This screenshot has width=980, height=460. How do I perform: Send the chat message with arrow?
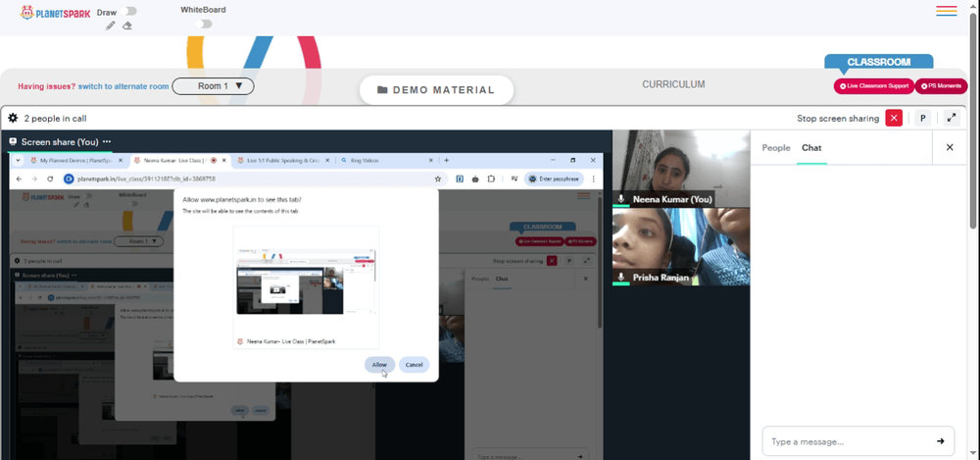(940, 441)
